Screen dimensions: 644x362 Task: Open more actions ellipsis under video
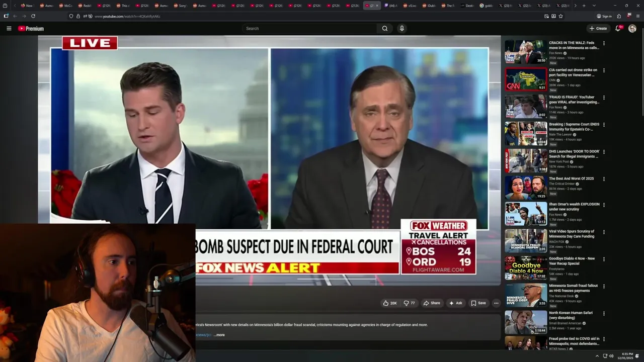[x=496, y=303]
